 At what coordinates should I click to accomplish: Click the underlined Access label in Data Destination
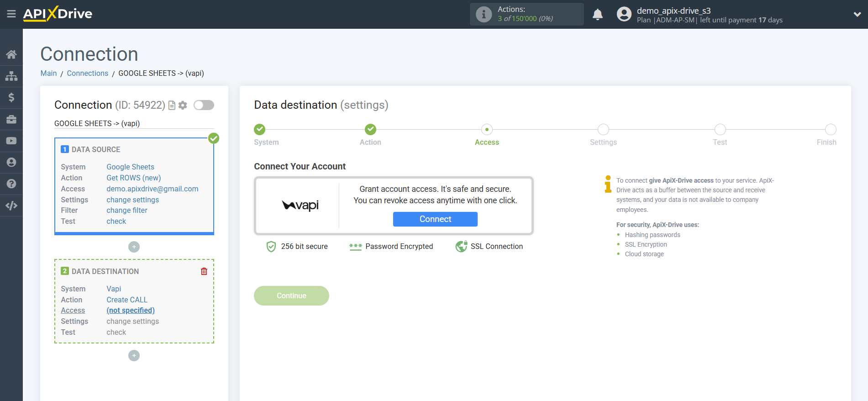(x=73, y=310)
